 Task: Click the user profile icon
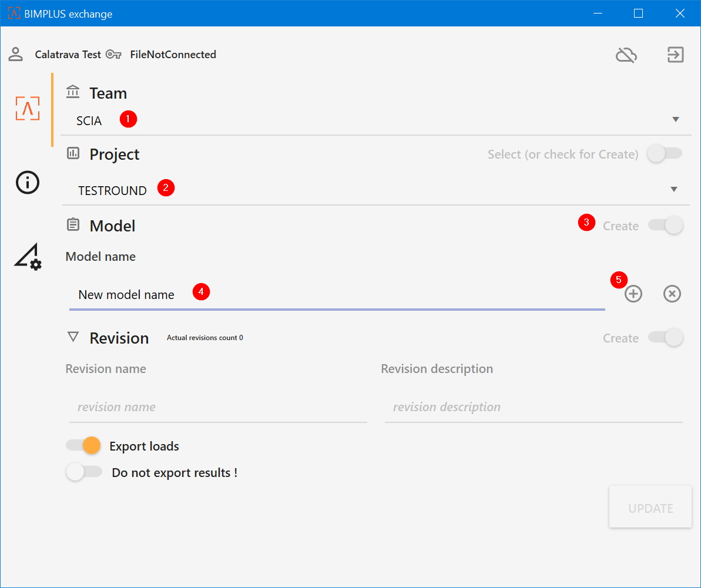coord(15,55)
